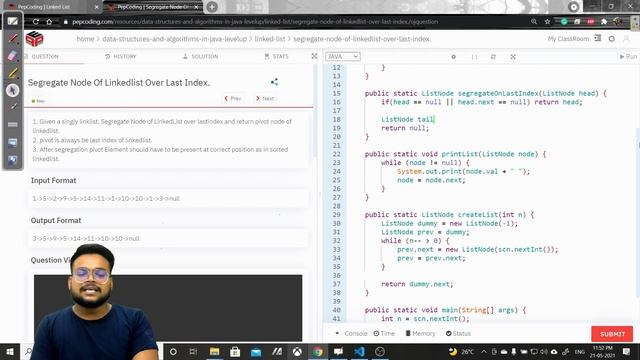Open editor settings gear icon
The width and height of the screenshot is (640, 360).
[453, 57]
